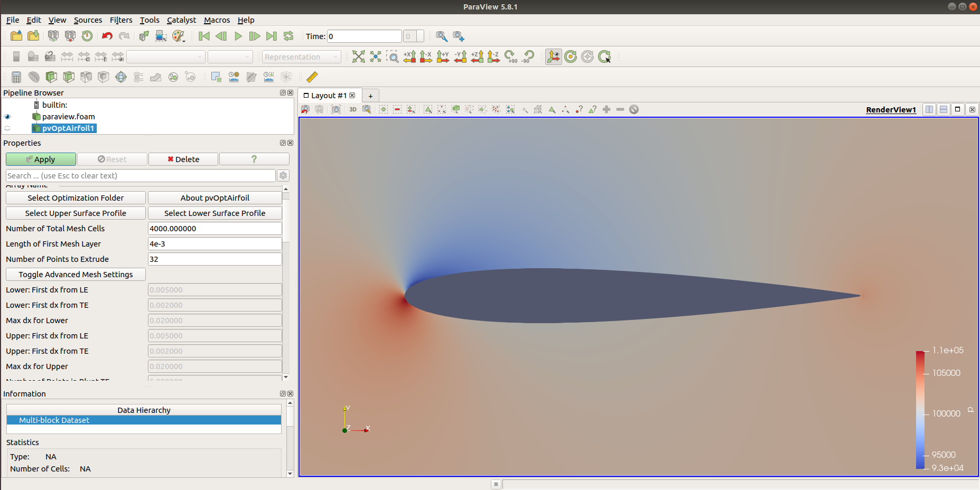Click Select Upper Surface Profile button

[x=76, y=213]
